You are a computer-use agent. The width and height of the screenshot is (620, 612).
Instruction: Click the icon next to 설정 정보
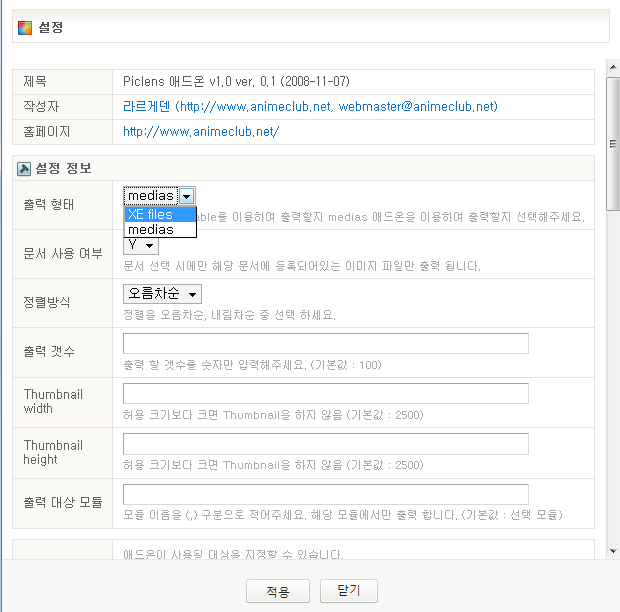tap(24, 168)
